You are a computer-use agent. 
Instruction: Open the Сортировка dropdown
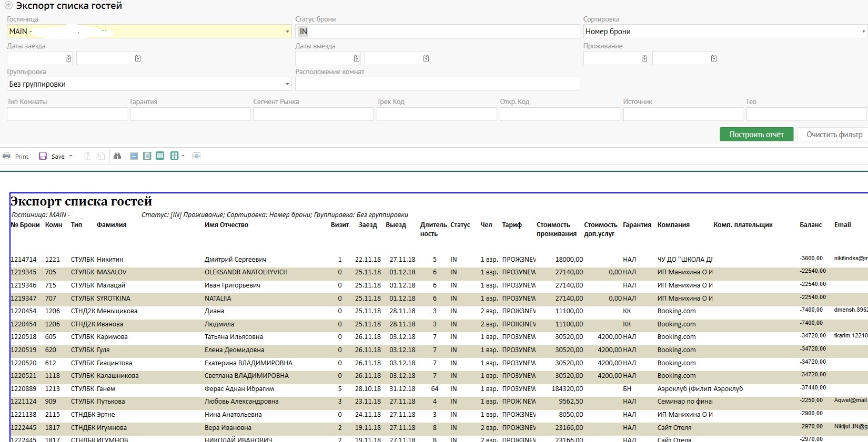[863, 32]
